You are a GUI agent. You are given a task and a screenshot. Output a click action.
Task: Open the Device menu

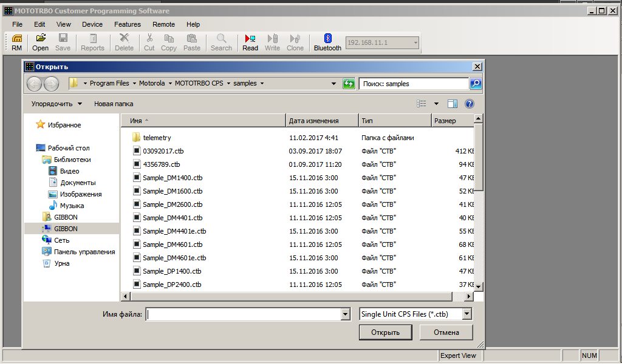tap(92, 24)
